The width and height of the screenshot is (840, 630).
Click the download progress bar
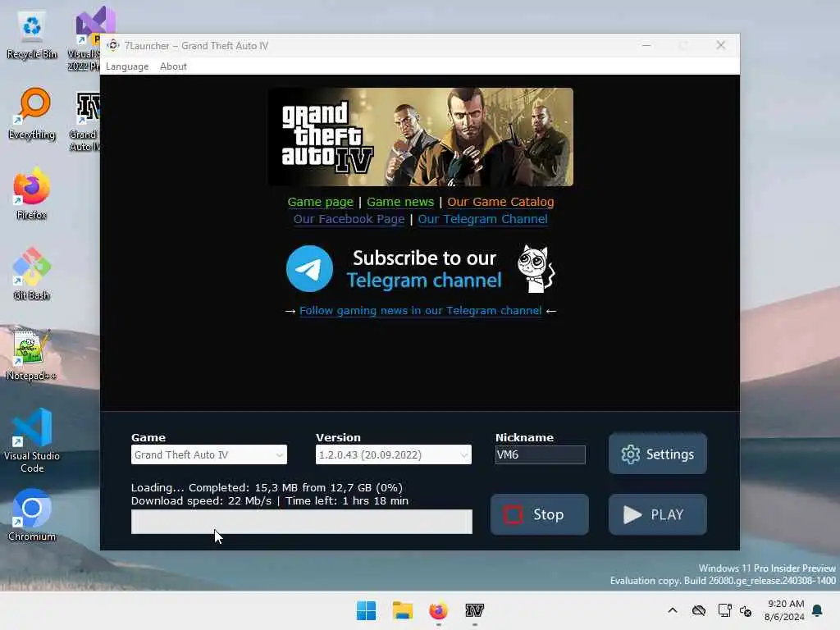coord(302,522)
